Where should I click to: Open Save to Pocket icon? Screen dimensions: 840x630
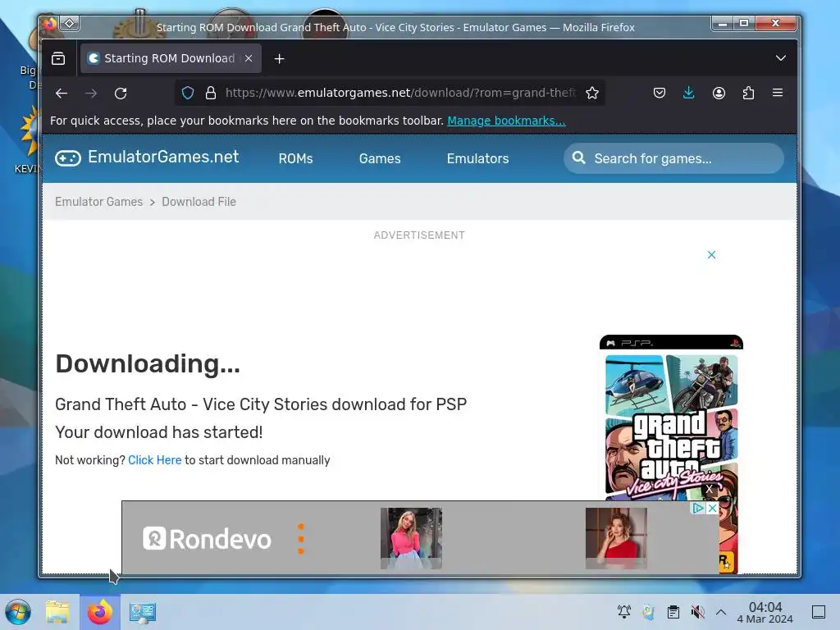[x=660, y=93]
